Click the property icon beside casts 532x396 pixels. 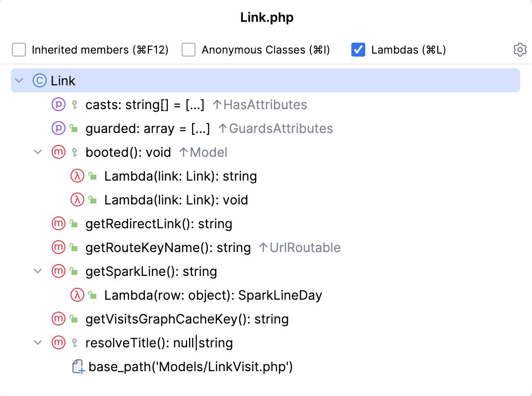pyautogui.click(x=59, y=105)
